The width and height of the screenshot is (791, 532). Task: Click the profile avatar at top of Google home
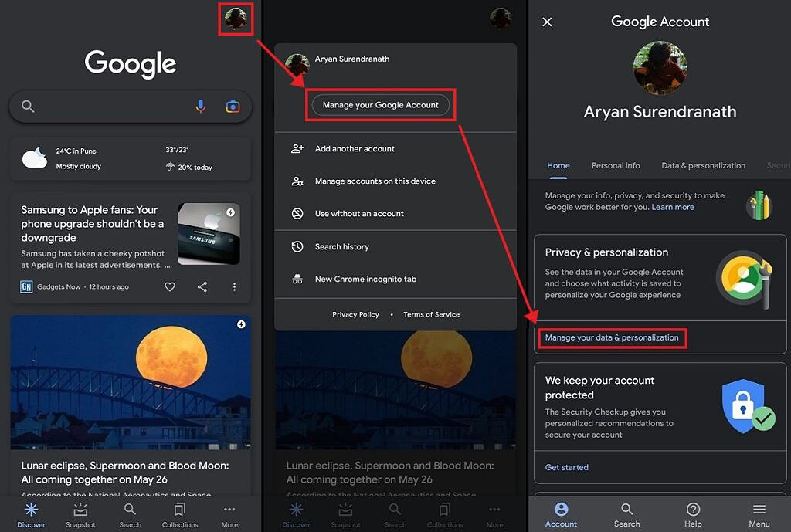click(236, 19)
